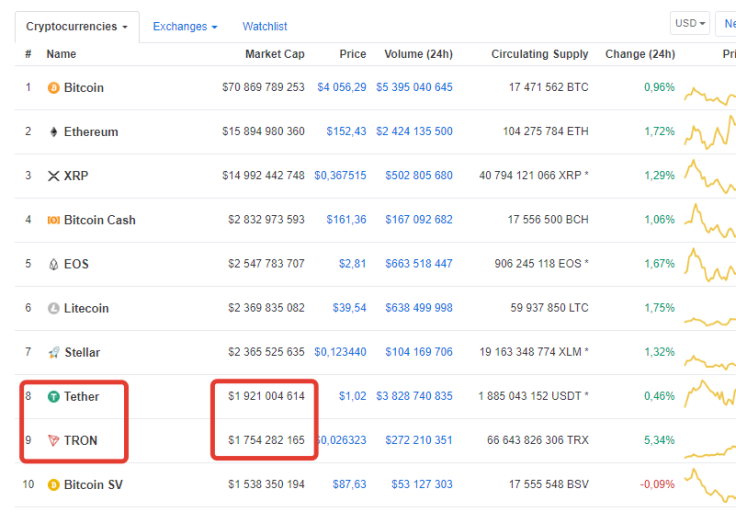Image resolution: width=736 pixels, height=512 pixels.
Task: Click the Bitcoin Cash icon
Action: click(54, 220)
